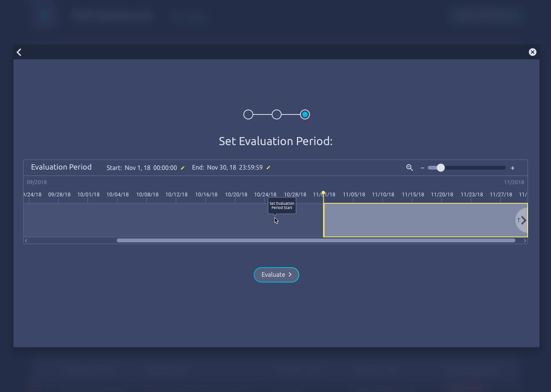The width and height of the screenshot is (551, 392).
Task: Select the third active wizard step
Action: 305,114
